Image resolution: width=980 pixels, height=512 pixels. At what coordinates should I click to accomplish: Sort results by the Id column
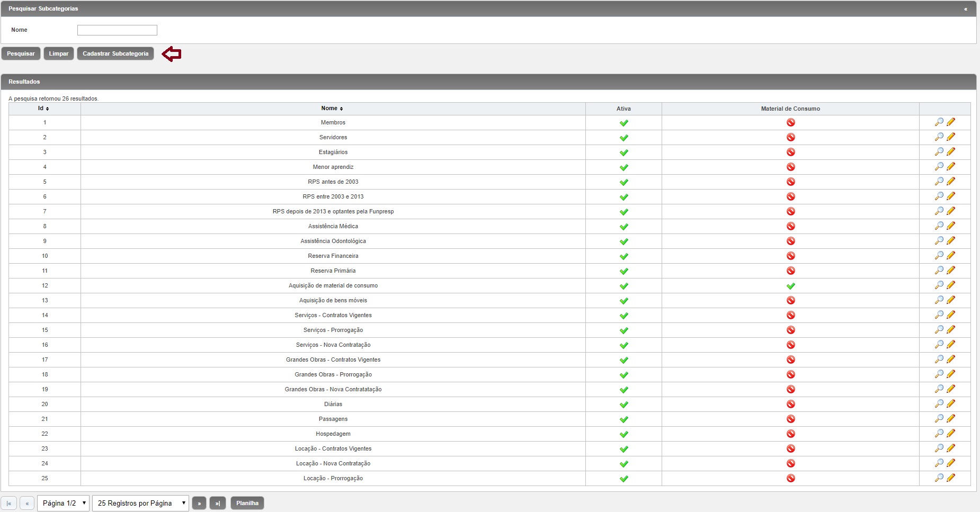tap(43, 109)
